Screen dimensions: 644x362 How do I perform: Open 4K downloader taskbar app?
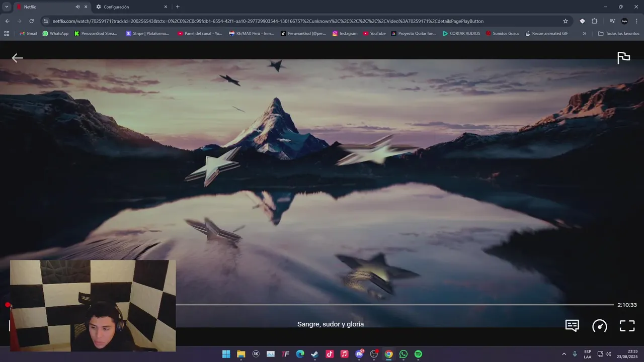[x=256, y=354]
